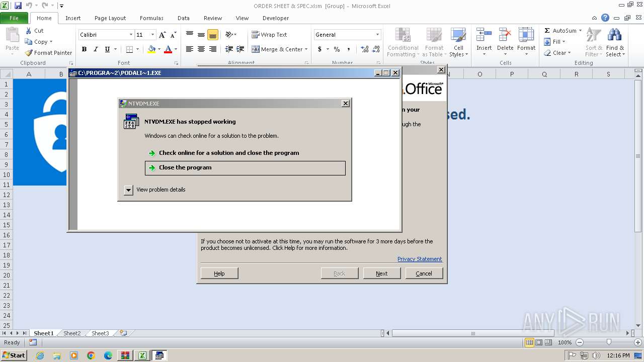Screen dimensions: 644x362
Task: Click Decrease Decimal icon
Action: point(376,49)
